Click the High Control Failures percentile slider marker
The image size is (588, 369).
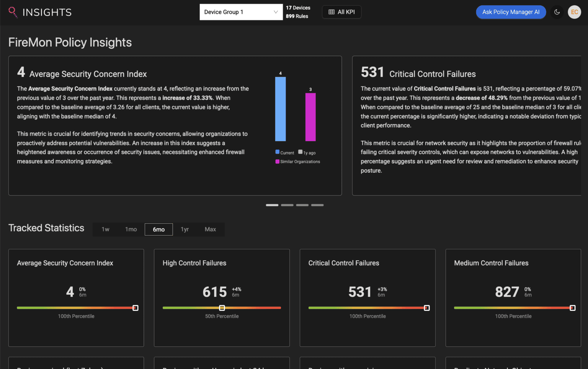[221, 307]
